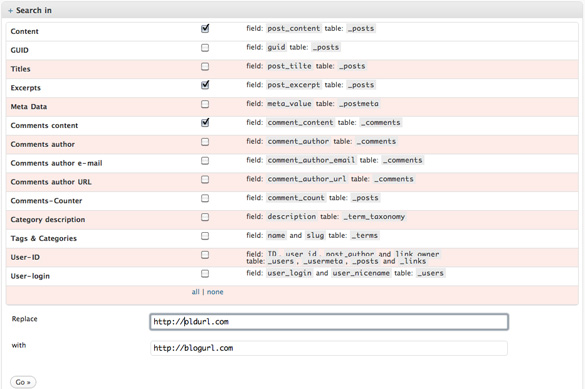Enable the Meta Data checkbox
Screen dimensions: 585x389
click(x=205, y=104)
